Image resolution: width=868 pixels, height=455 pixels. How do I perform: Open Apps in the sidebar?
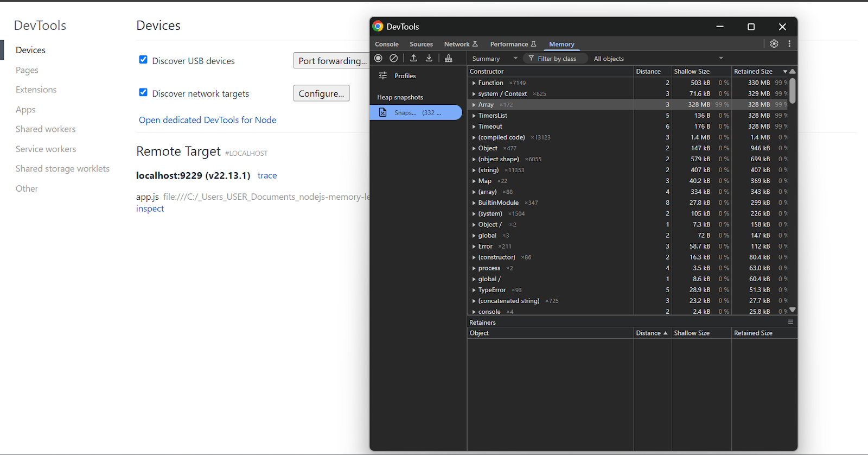click(25, 110)
